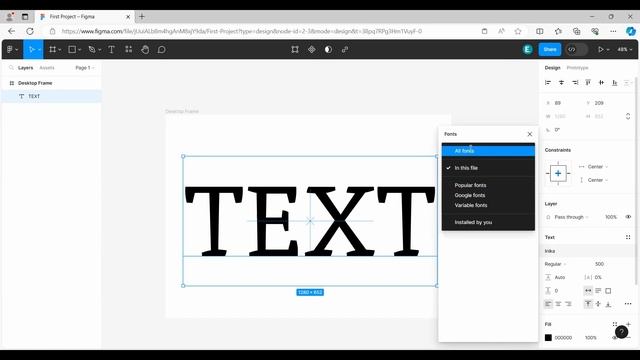Set text to Auto height

[598, 291]
